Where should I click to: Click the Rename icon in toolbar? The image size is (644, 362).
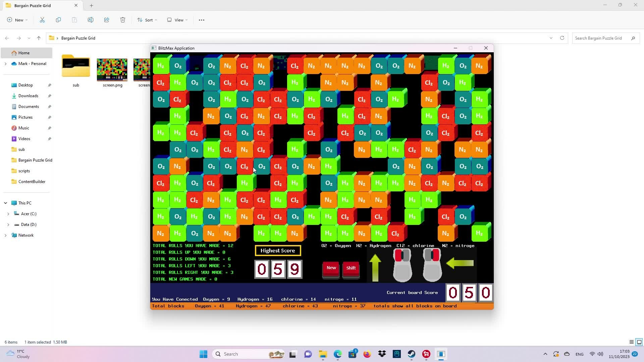91,20
